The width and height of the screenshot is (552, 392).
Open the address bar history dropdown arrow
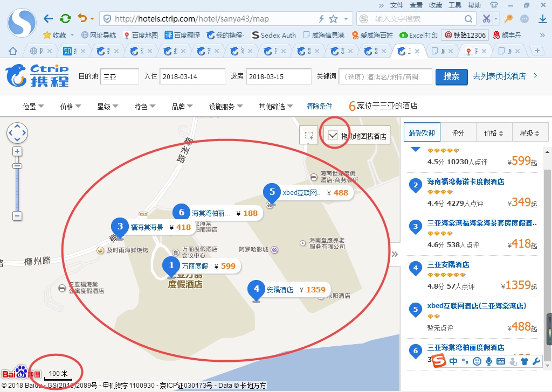click(346, 19)
